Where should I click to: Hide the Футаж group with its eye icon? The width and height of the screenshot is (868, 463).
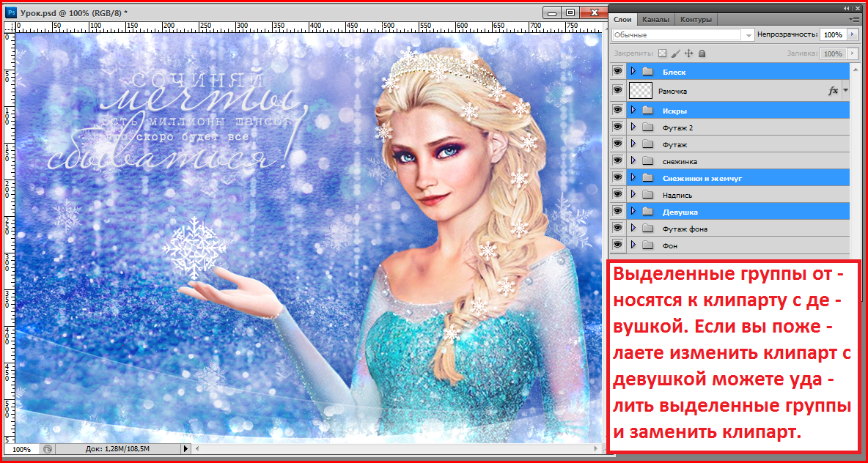(x=618, y=144)
